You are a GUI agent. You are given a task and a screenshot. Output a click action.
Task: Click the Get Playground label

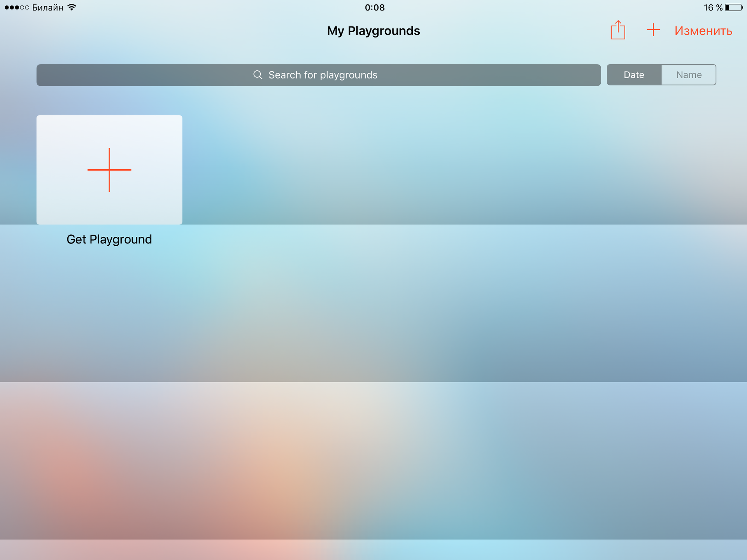(x=109, y=239)
